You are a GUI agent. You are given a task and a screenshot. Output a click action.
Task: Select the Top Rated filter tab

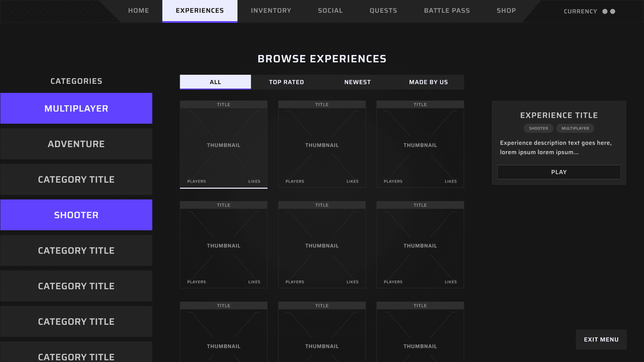pos(286,82)
